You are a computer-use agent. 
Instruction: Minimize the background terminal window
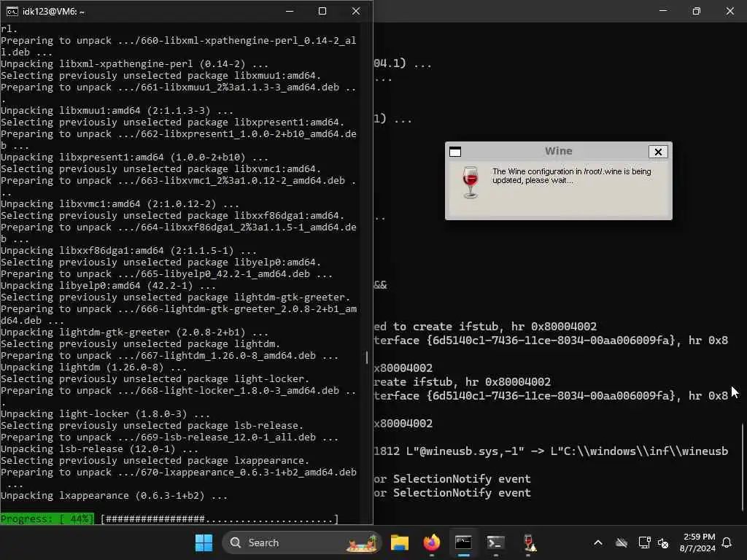[x=663, y=11]
